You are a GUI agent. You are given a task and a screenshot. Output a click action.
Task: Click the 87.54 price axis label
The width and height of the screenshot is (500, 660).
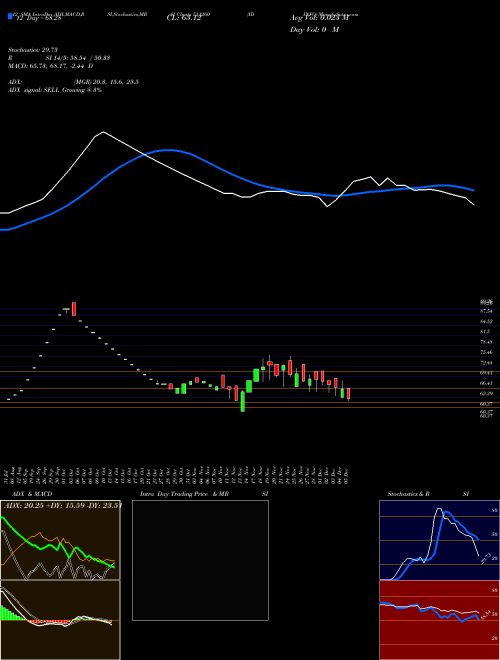pos(486,311)
